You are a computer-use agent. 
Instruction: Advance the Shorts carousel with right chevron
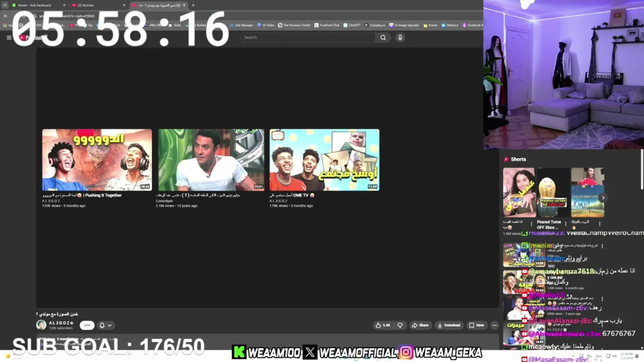[603, 198]
